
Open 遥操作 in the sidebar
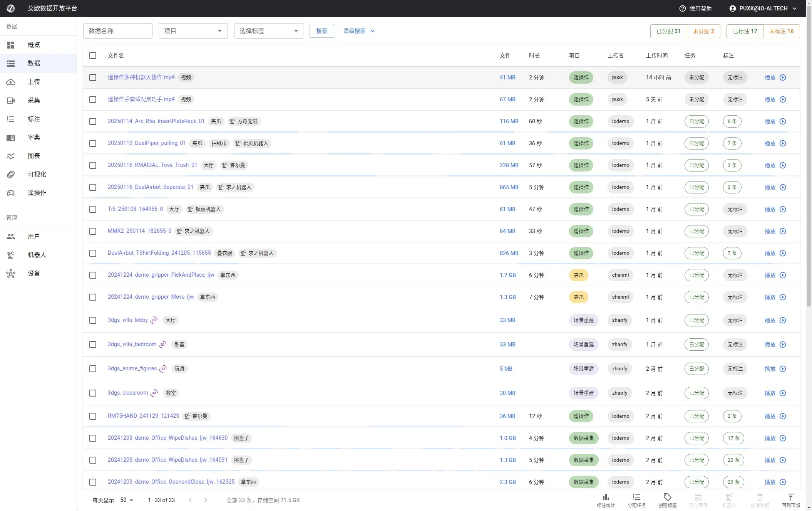pyautogui.click(x=37, y=193)
